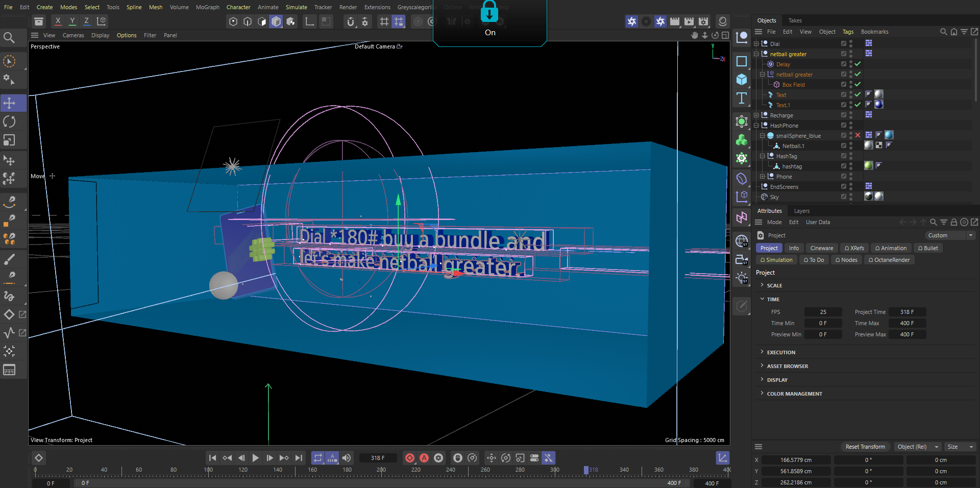Click the Record Active Objects button

[x=410, y=458]
